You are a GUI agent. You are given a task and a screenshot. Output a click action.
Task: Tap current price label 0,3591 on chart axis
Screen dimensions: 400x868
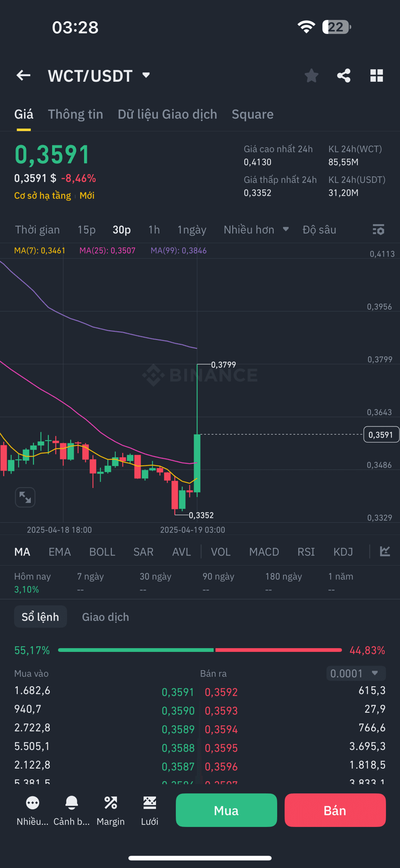381,434
